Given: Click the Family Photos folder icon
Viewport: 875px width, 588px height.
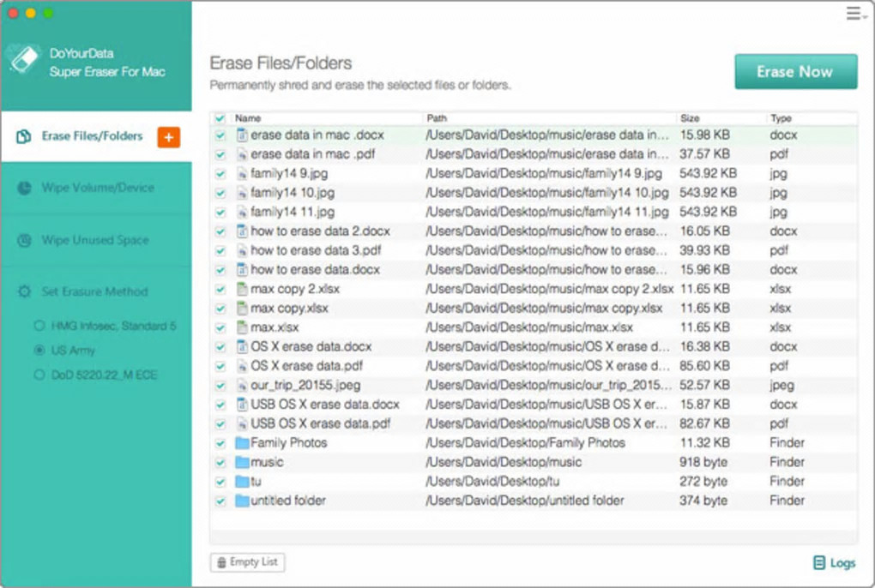Looking at the screenshot, I should [242, 443].
